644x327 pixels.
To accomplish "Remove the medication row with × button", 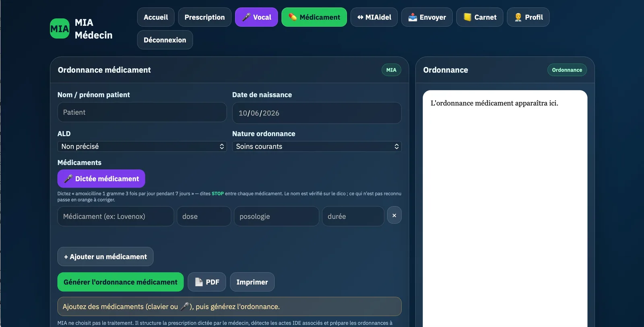I will click(x=394, y=215).
